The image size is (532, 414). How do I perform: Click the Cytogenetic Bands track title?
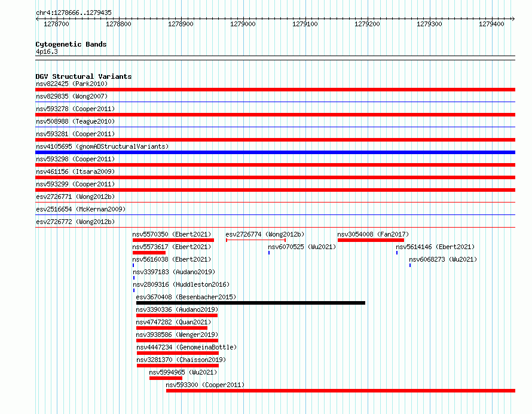tap(71, 44)
